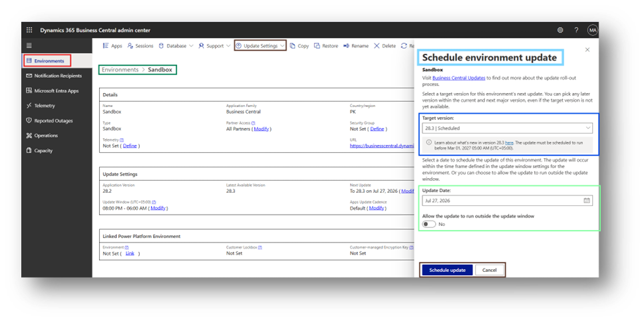Click the Microsoft Entra Apps icon

29,90
